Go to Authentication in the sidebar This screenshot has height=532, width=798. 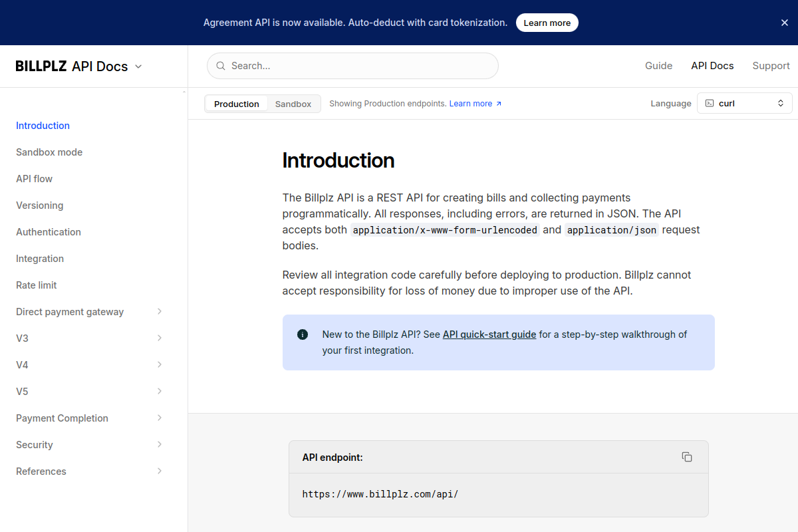click(49, 232)
